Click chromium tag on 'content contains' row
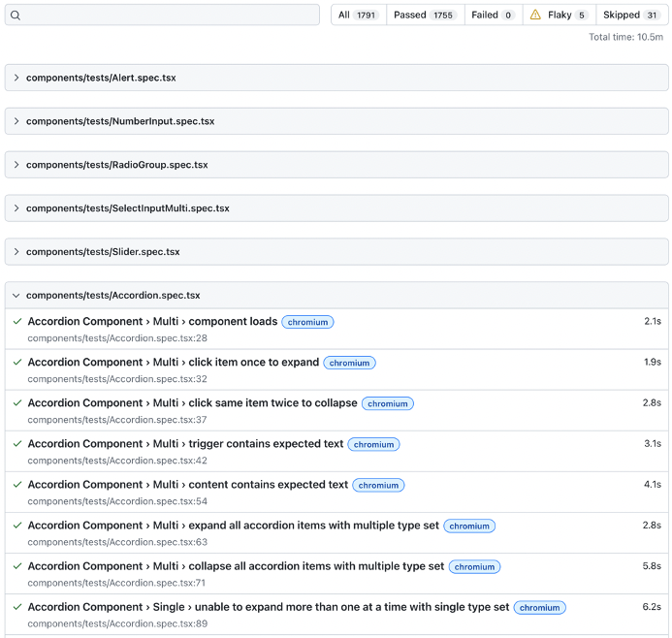 378,485
